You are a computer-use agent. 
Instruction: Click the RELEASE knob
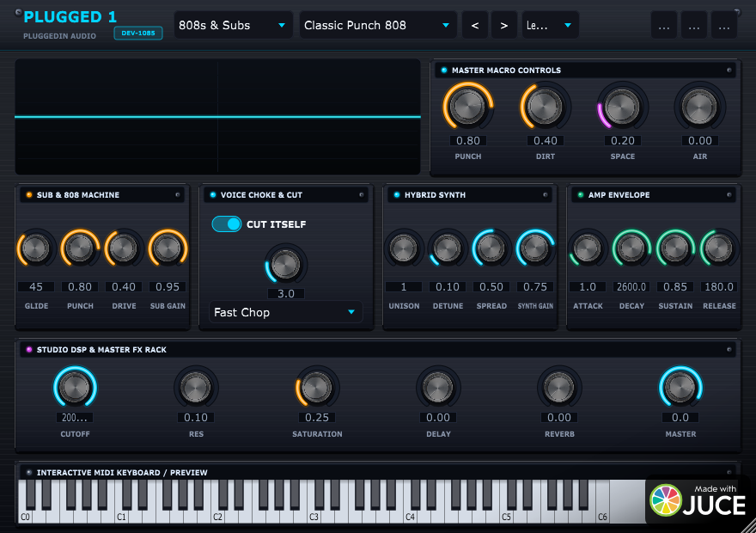coord(719,248)
